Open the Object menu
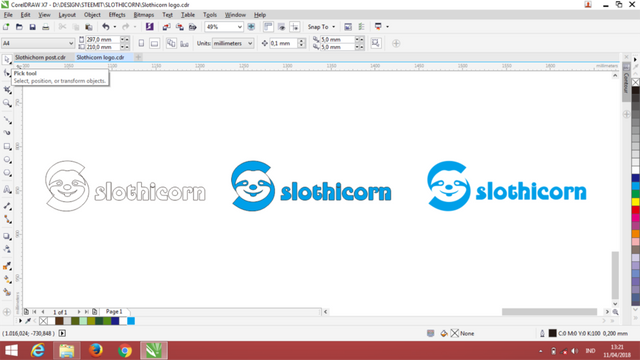640x360 pixels. coord(92,15)
